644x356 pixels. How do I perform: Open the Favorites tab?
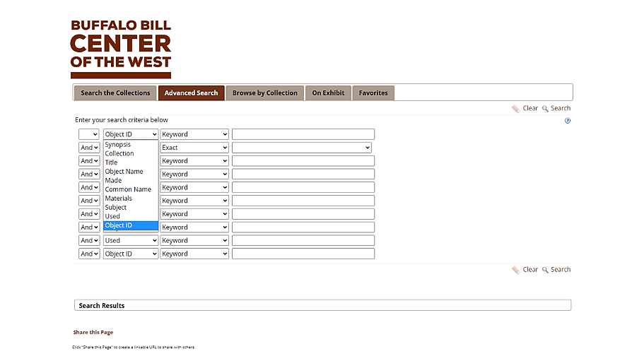point(373,93)
